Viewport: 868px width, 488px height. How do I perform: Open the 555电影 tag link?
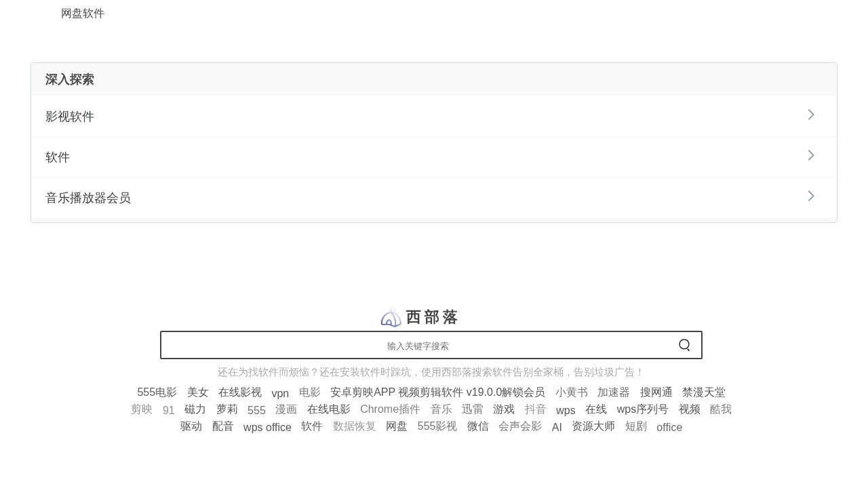tap(157, 392)
